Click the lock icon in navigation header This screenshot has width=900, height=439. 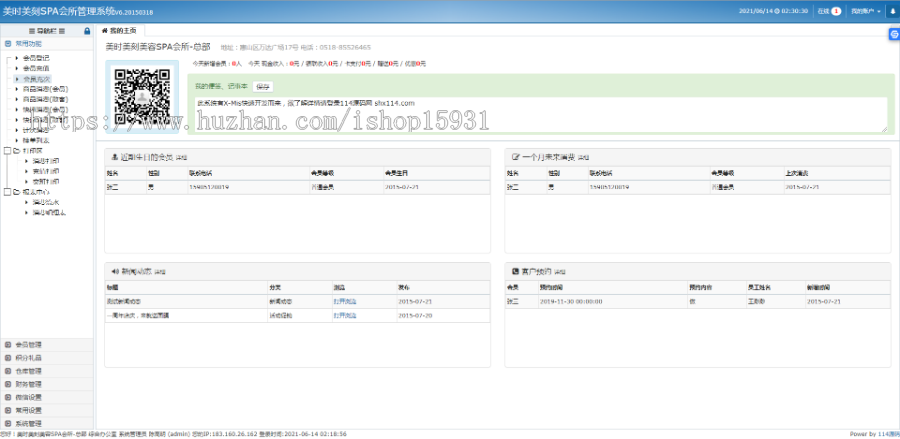tap(87, 31)
